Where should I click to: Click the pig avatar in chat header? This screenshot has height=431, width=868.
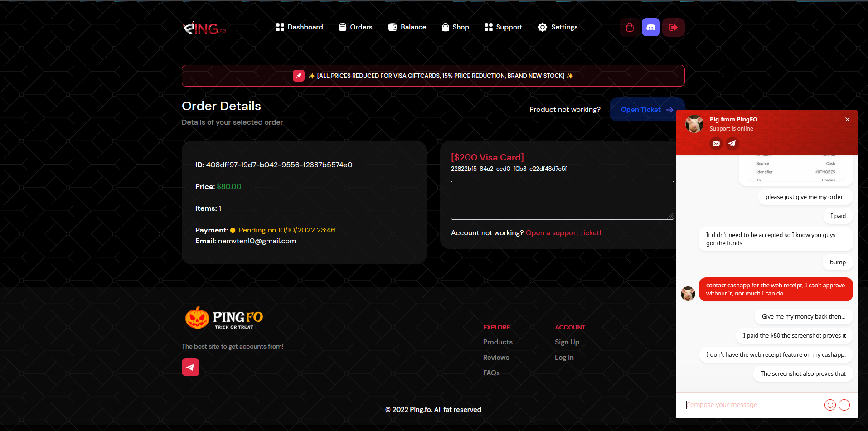click(694, 124)
